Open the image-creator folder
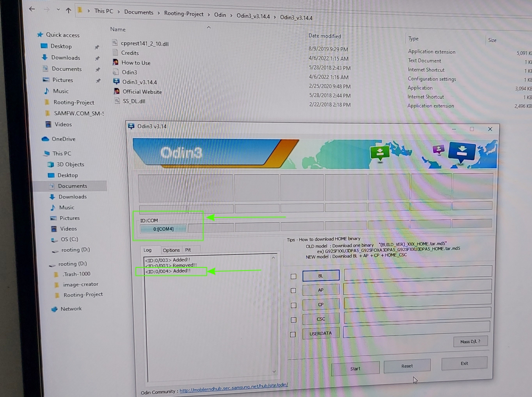Screen dimensions: 532x397 [80, 284]
